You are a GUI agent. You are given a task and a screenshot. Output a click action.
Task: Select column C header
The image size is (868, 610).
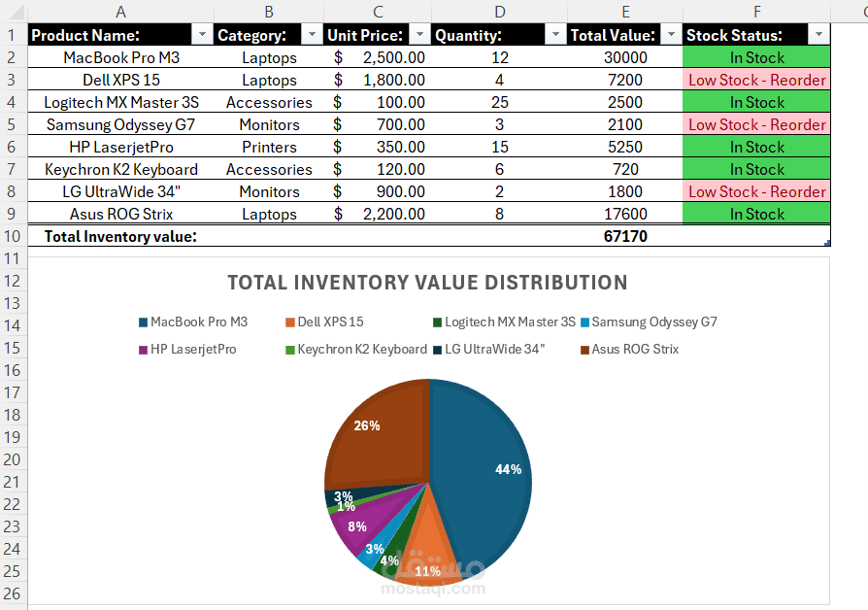tap(378, 12)
